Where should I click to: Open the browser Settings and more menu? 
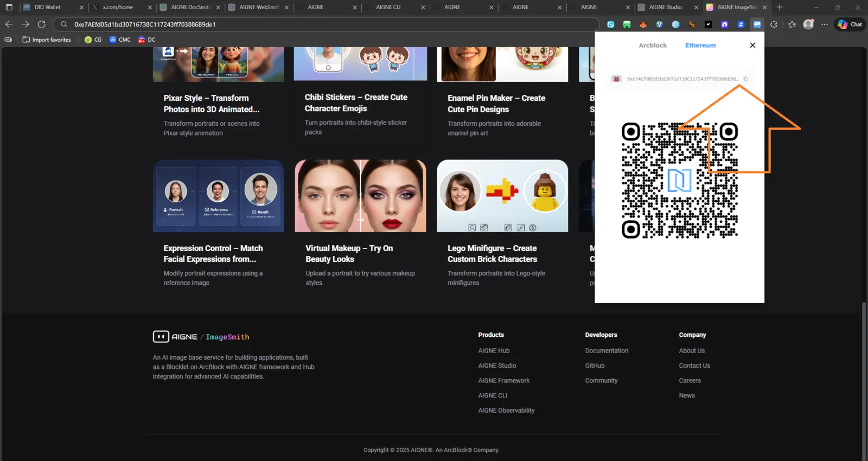825,24
